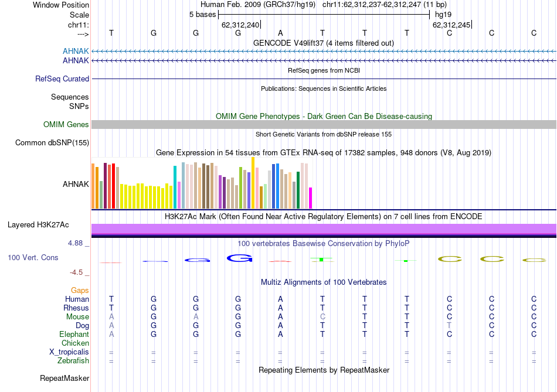Click the 4.88 PhyloP upper scale value
Image resolution: width=557 pixels, height=392 pixels.
click(x=75, y=243)
